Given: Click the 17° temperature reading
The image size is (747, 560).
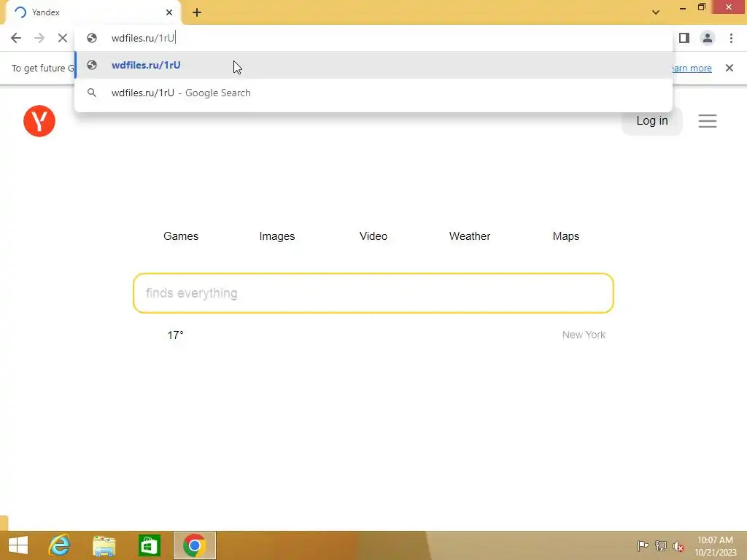Looking at the screenshot, I should [x=175, y=335].
